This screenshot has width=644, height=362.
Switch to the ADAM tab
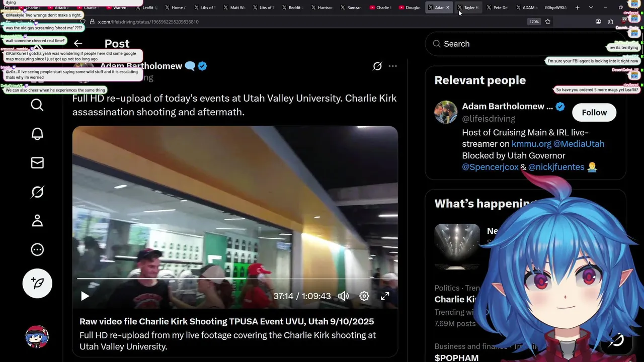[x=526, y=8]
